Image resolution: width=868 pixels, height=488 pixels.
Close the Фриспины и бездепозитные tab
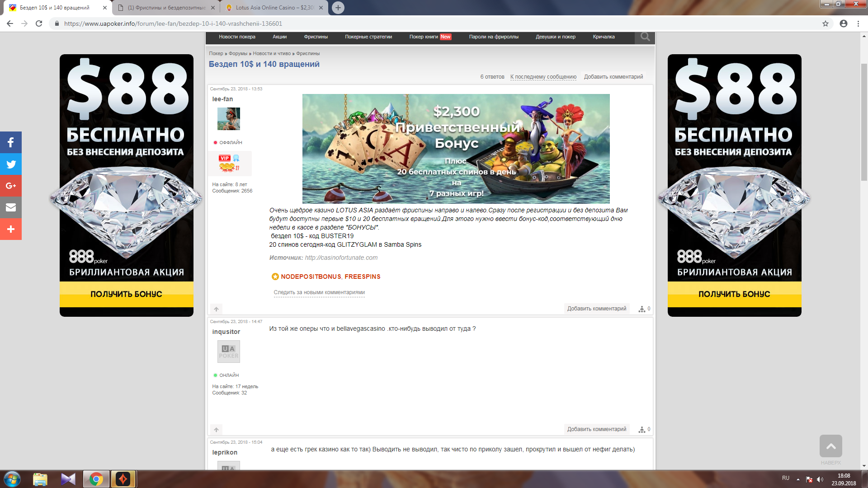[213, 8]
